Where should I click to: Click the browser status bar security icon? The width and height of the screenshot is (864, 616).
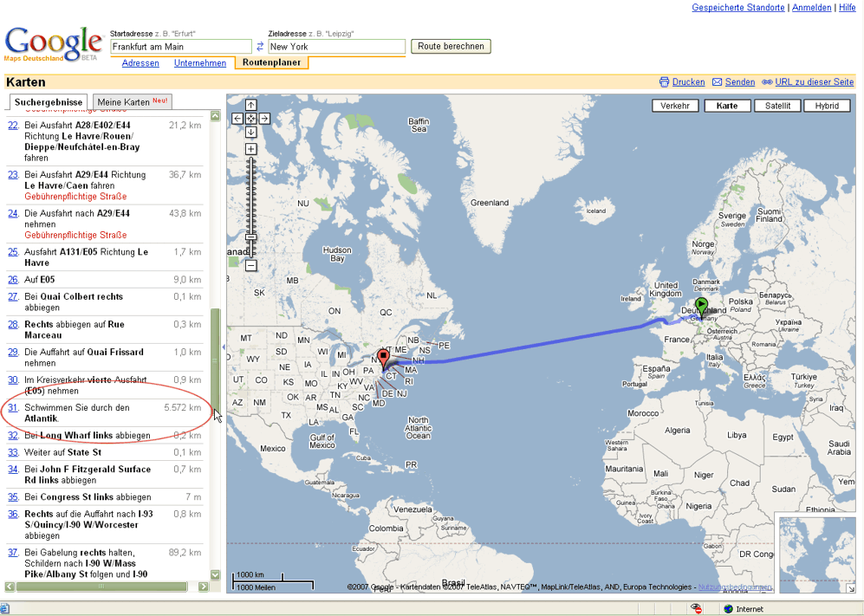[697, 609]
